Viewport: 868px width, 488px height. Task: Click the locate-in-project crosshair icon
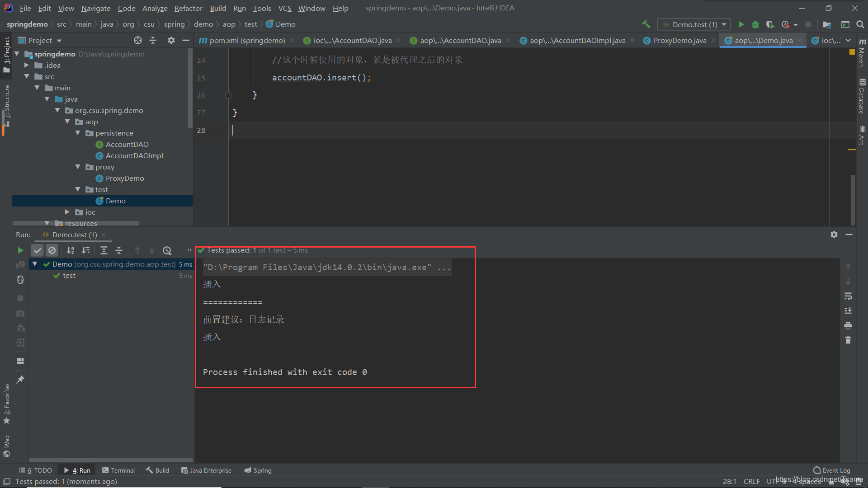click(x=138, y=40)
